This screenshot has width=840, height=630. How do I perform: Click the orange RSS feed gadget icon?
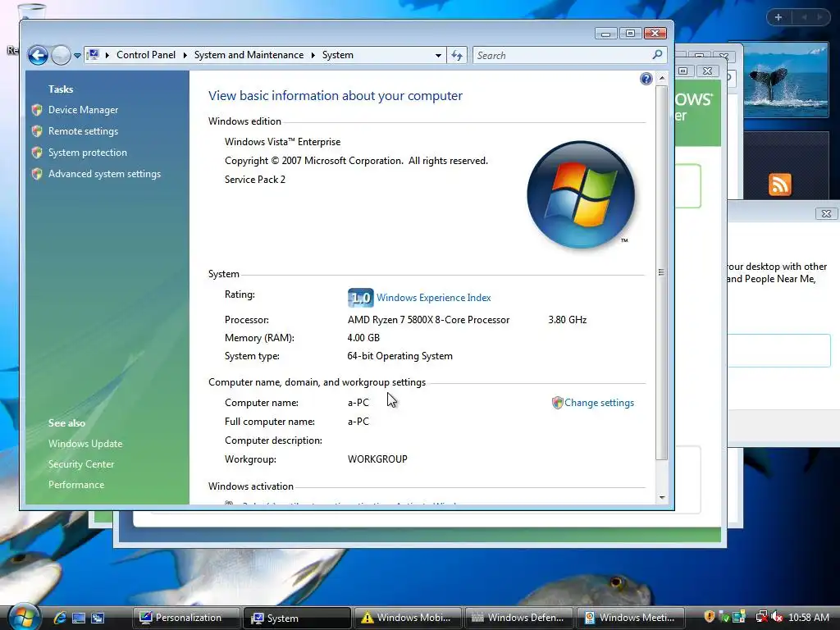[x=779, y=185]
